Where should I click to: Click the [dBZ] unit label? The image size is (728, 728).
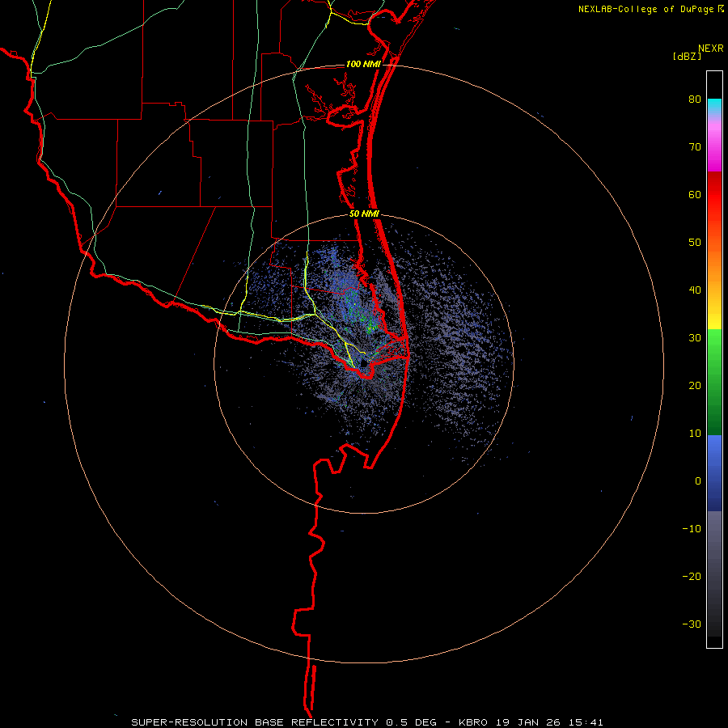point(687,56)
